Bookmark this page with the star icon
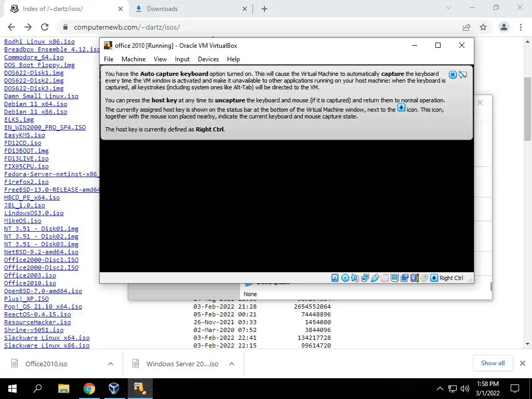 (483, 27)
